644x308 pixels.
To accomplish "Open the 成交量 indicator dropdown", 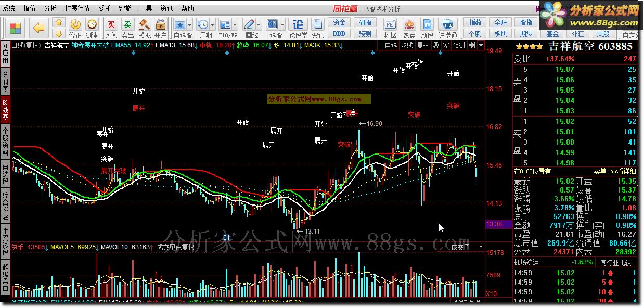I will (481, 247).
